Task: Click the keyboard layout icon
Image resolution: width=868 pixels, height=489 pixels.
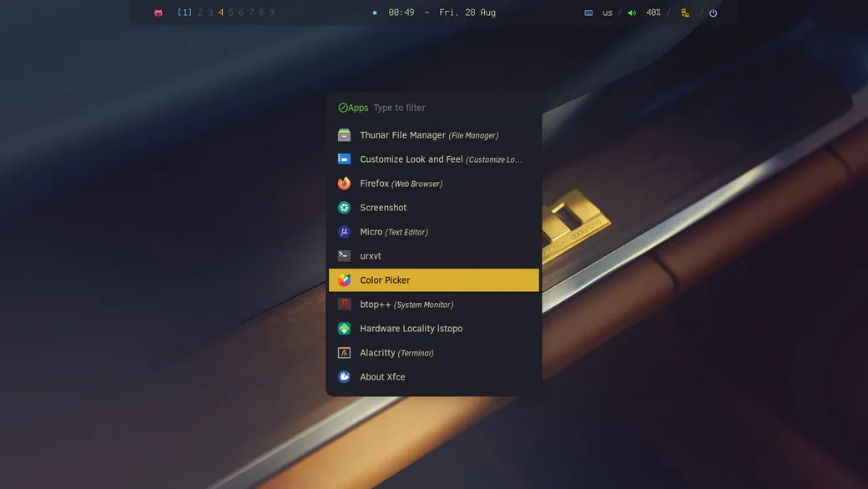Action: pyautogui.click(x=588, y=13)
